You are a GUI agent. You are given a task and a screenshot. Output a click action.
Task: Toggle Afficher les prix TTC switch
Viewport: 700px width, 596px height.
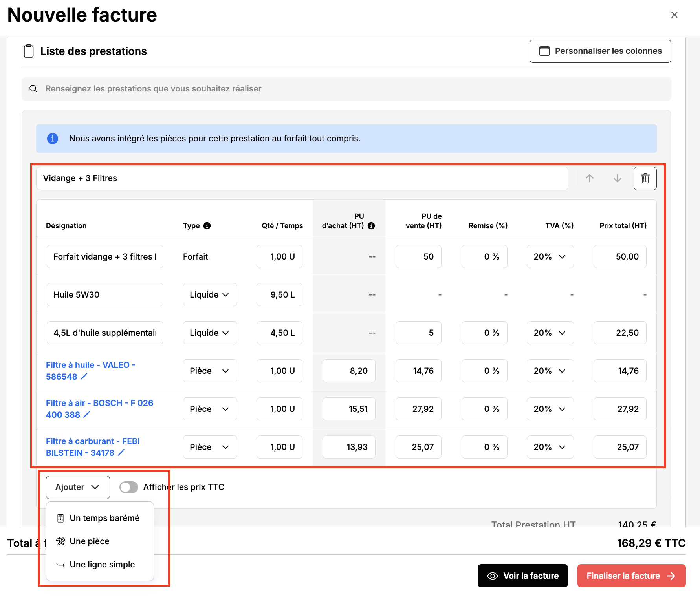tap(129, 487)
